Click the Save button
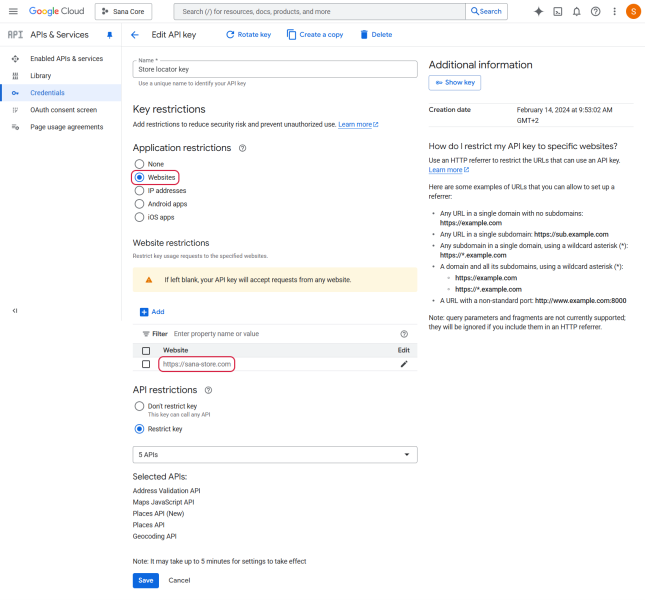 (x=145, y=580)
